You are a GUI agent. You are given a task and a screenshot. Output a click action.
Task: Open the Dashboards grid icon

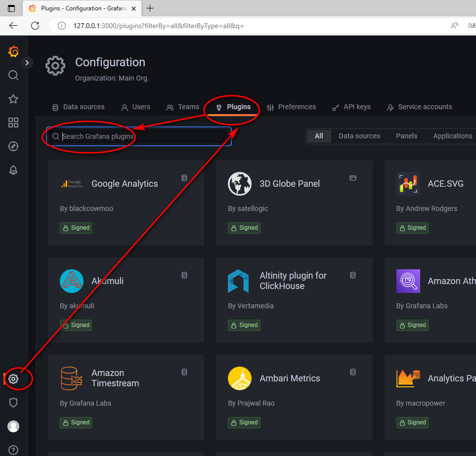pyautogui.click(x=13, y=123)
